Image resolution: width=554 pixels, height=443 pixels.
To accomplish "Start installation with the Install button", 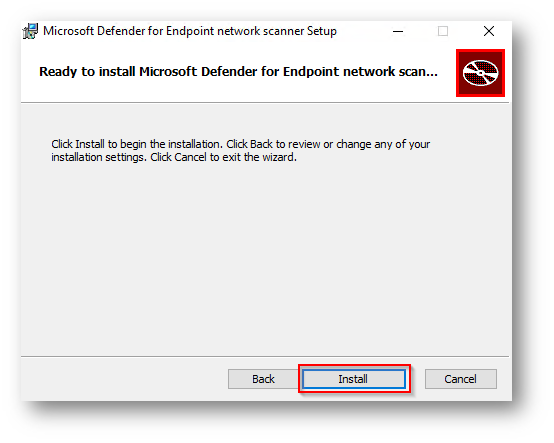I will pyautogui.click(x=354, y=379).
